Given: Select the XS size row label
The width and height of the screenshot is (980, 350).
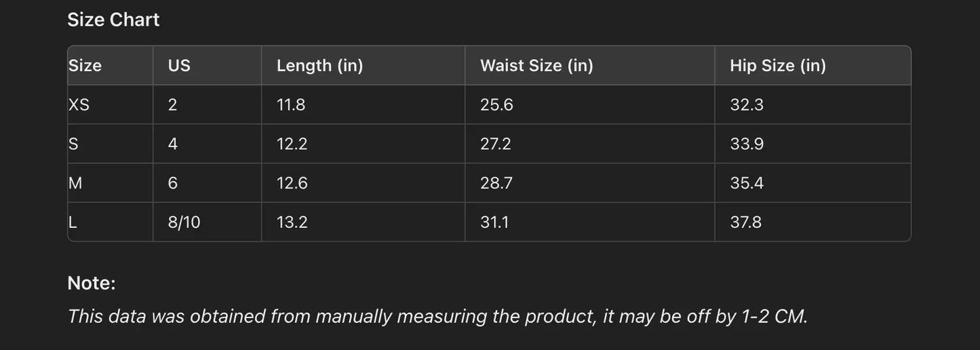Looking at the screenshot, I should pyautogui.click(x=79, y=105).
